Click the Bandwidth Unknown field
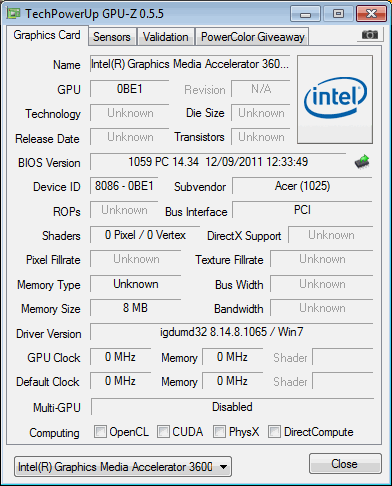392x486 pixels. (322, 308)
